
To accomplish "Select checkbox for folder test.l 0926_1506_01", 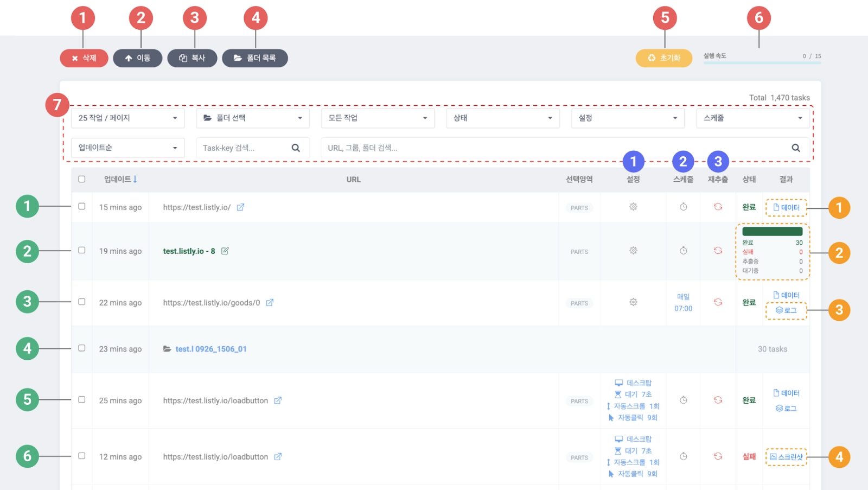I will [x=82, y=348].
